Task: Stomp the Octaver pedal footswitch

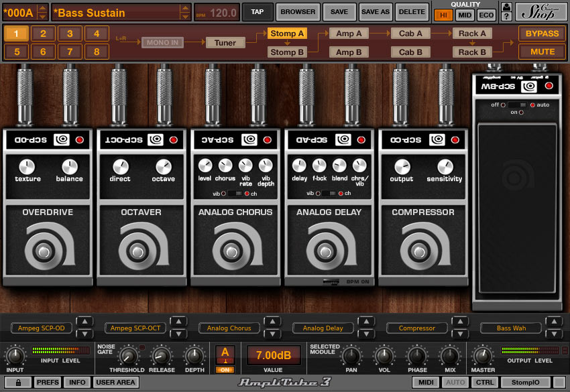Action: click(x=137, y=251)
